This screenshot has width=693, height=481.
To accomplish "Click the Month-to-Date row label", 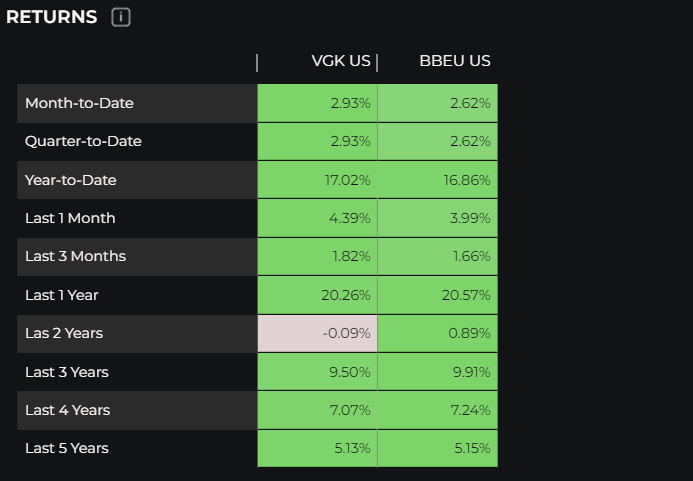I will pyautogui.click(x=79, y=103).
